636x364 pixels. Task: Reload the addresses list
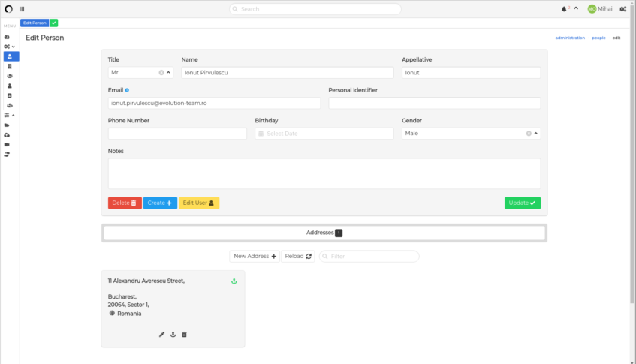[297, 256]
